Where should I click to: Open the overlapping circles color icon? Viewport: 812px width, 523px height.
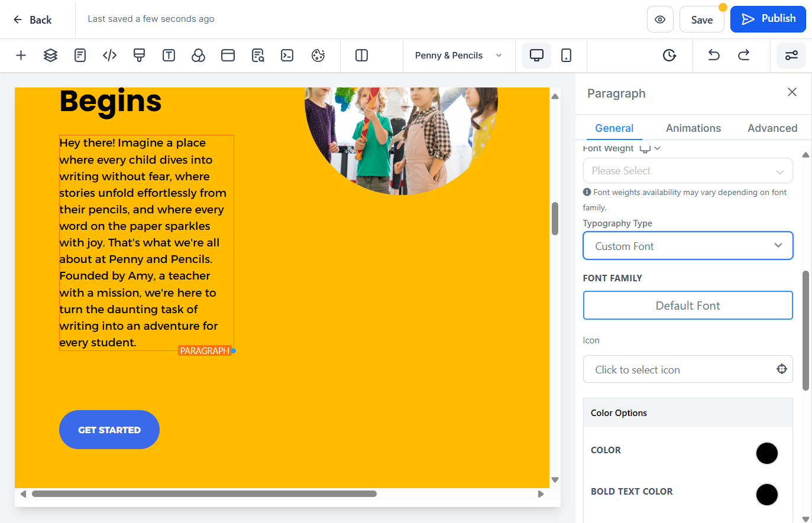[x=198, y=56]
